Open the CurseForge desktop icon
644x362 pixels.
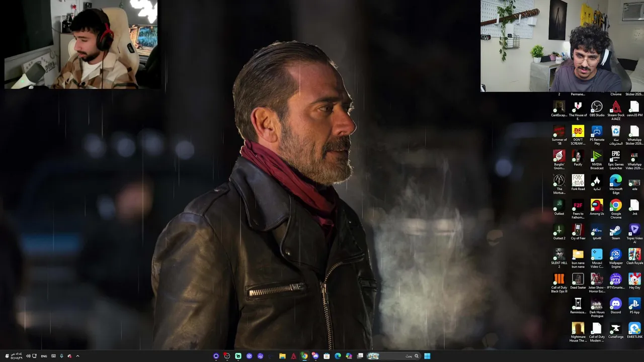click(x=616, y=331)
